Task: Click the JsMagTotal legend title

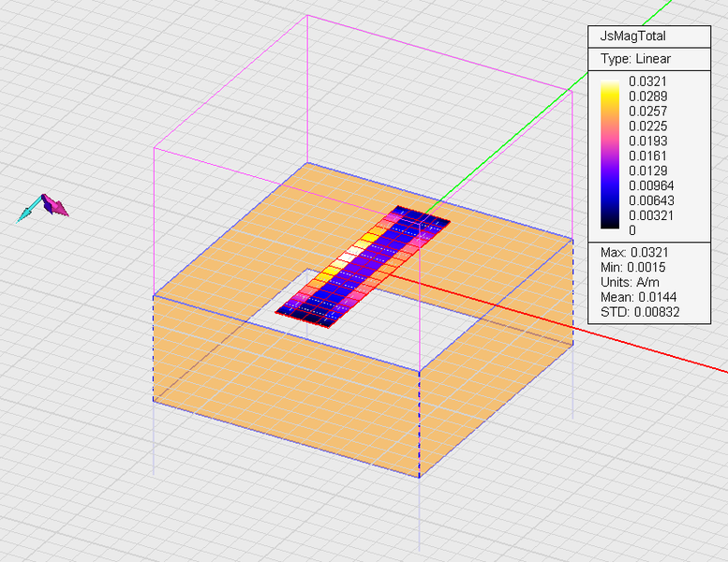Action: tap(632, 37)
